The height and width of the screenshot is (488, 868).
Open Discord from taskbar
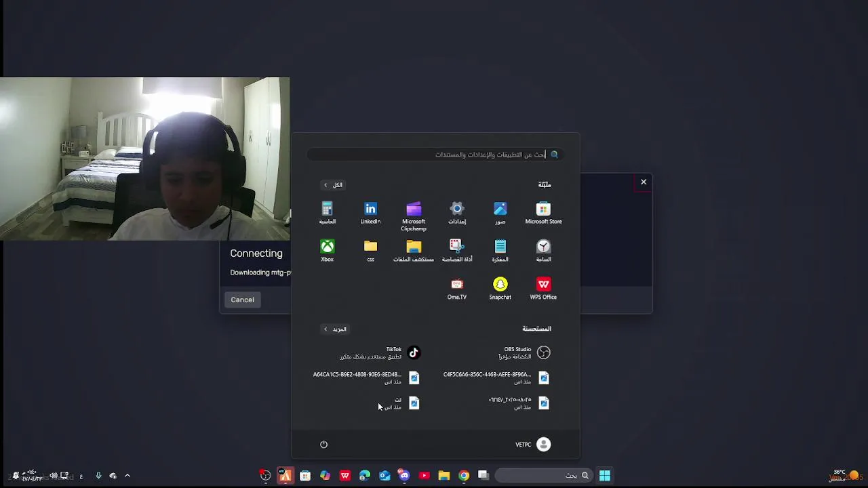click(404, 476)
